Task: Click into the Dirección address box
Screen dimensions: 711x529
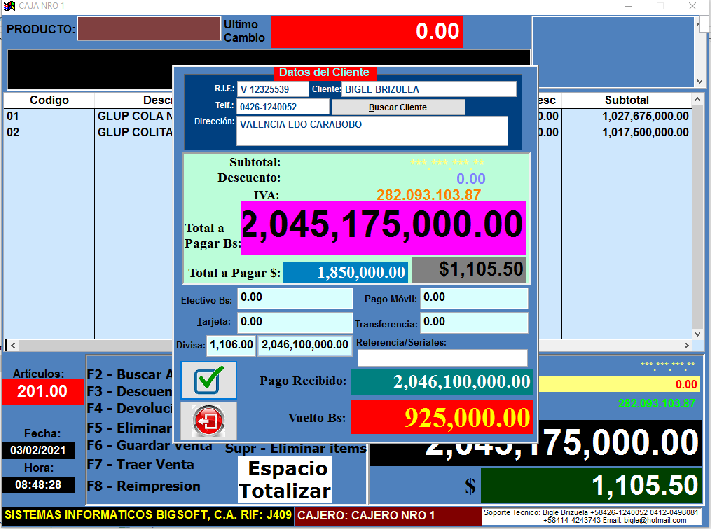Action: (371, 131)
